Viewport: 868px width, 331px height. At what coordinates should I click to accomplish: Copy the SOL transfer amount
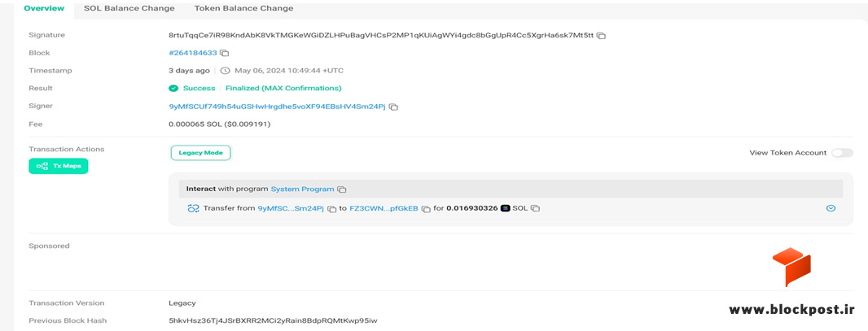click(535, 208)
